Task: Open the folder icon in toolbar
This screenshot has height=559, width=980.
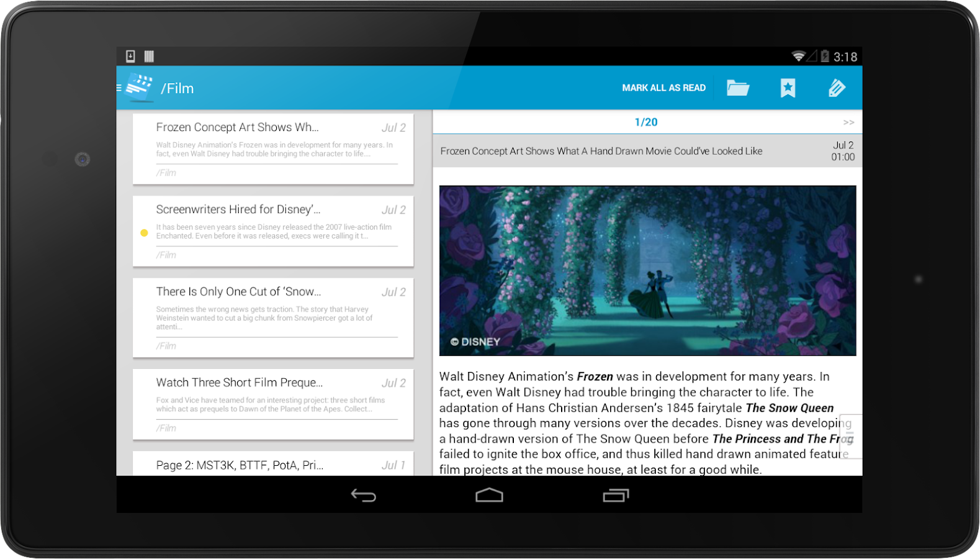Action: (738, 88)
